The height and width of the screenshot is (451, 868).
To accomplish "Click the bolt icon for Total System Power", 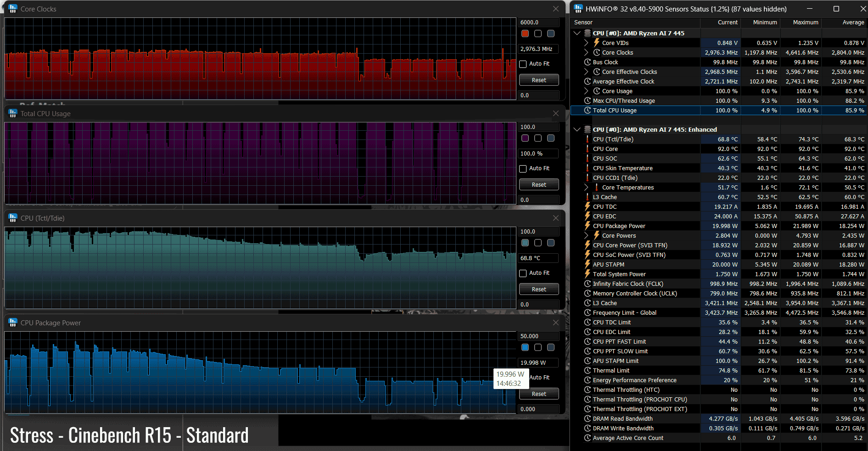I will click(x=587, y=274).
